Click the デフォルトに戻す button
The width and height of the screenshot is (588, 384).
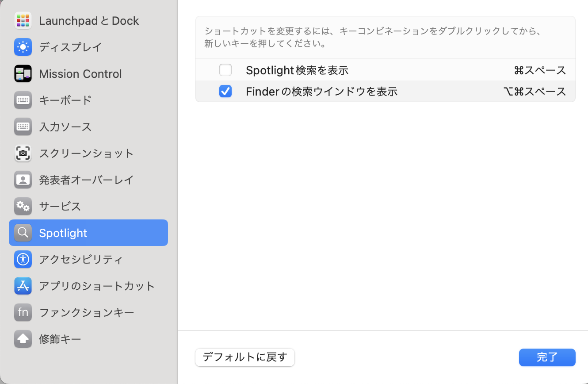point(245,357)
